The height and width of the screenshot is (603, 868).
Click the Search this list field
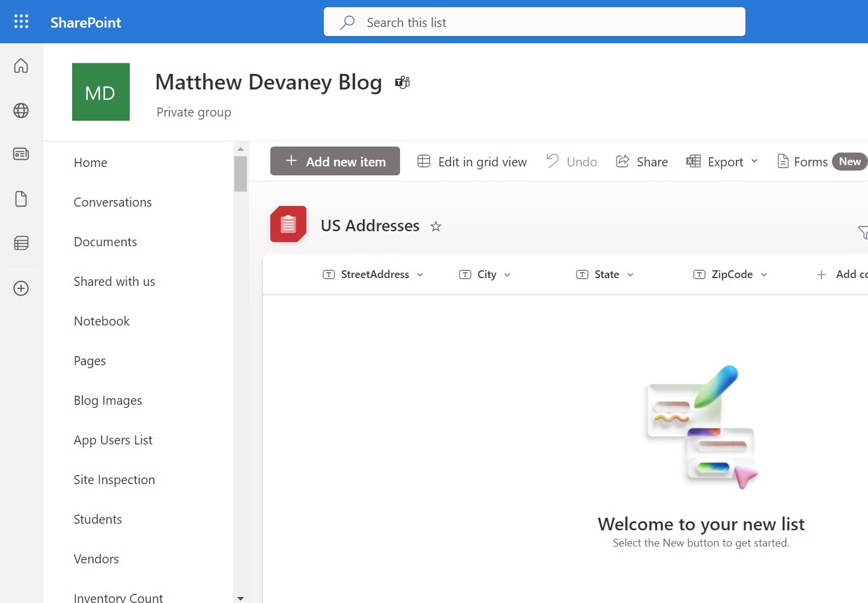535,22
